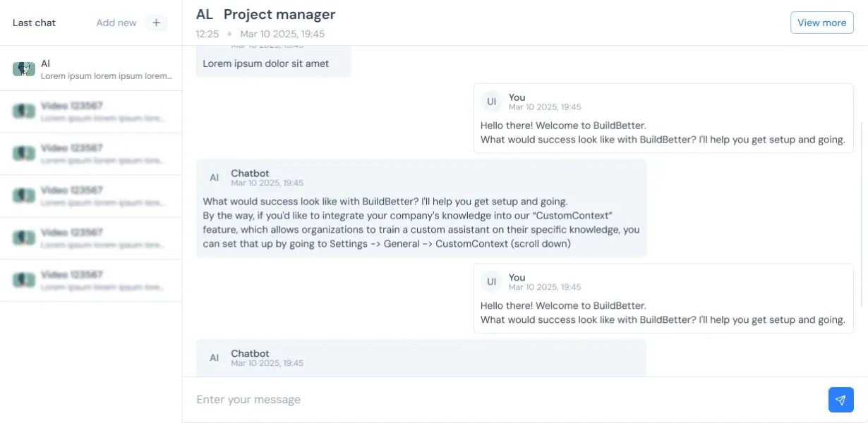Image resolution: width=868 pixels, height=423 pixels.
Task: Click the chat area vertical scrollbar
Action: [863, 211]
